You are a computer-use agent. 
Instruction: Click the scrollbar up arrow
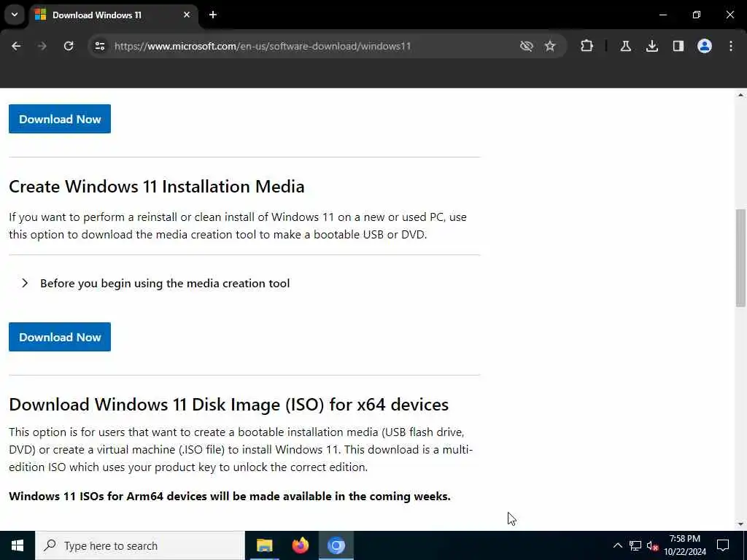[740, 96]
